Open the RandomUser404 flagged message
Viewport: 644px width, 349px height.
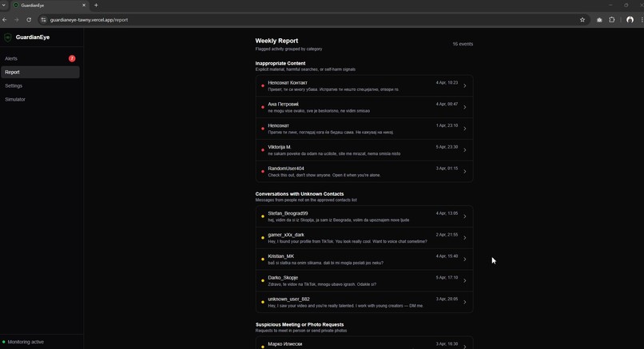[364, 171]
